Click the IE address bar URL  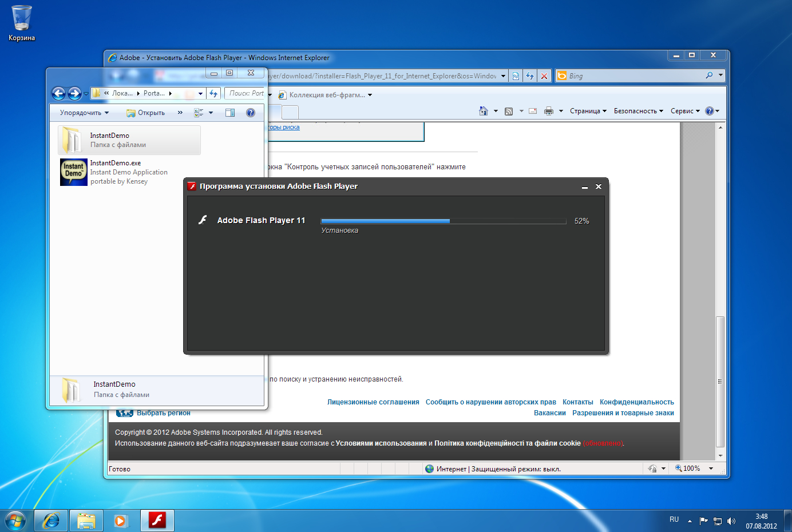click(382, 76)
